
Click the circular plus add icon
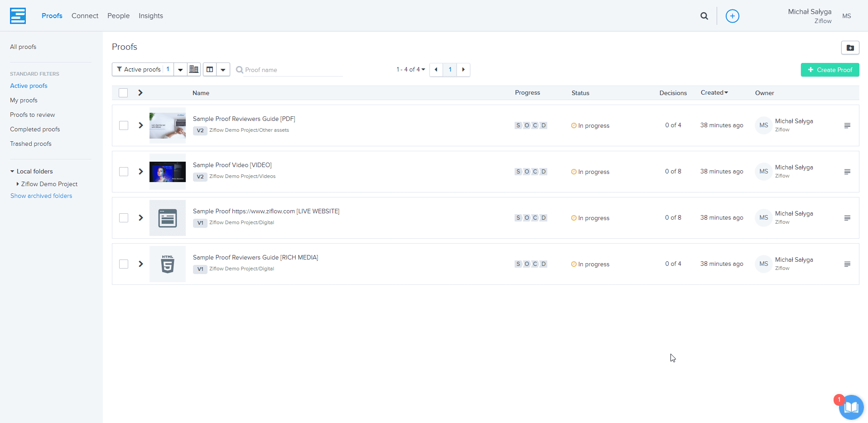[732, 16]
